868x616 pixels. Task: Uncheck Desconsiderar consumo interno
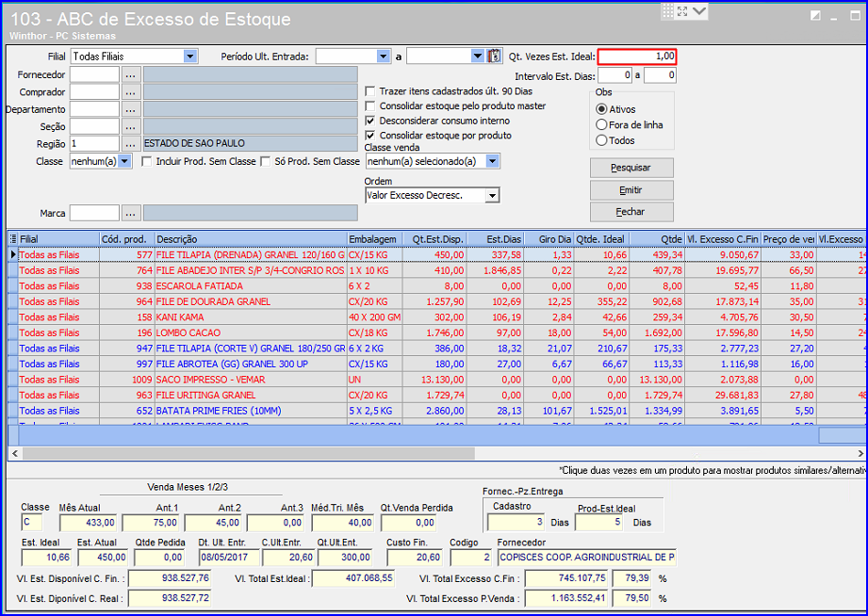click(x=370, y=121)
